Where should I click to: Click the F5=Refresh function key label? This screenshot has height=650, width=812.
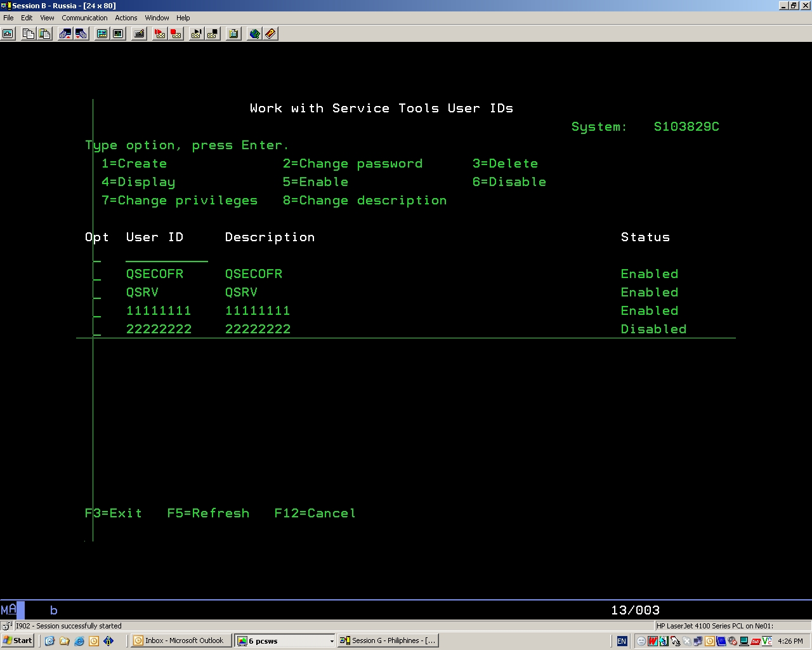coord(208,513)
